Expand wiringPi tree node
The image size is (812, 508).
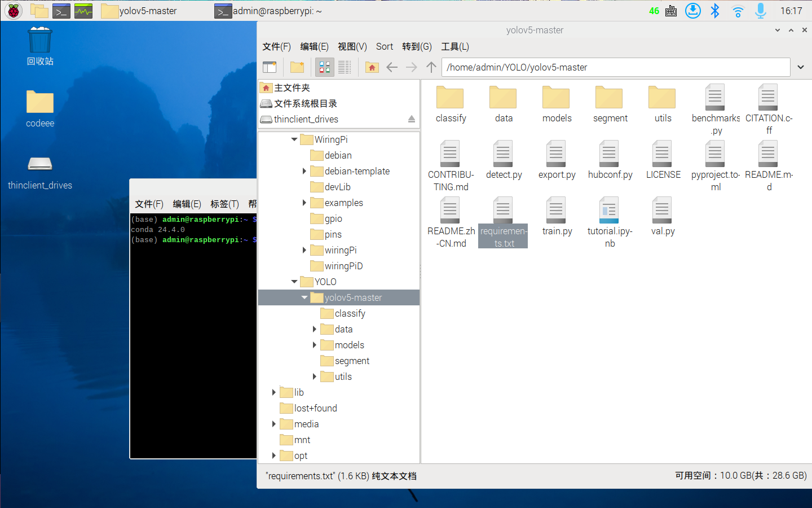coord(304,250)
